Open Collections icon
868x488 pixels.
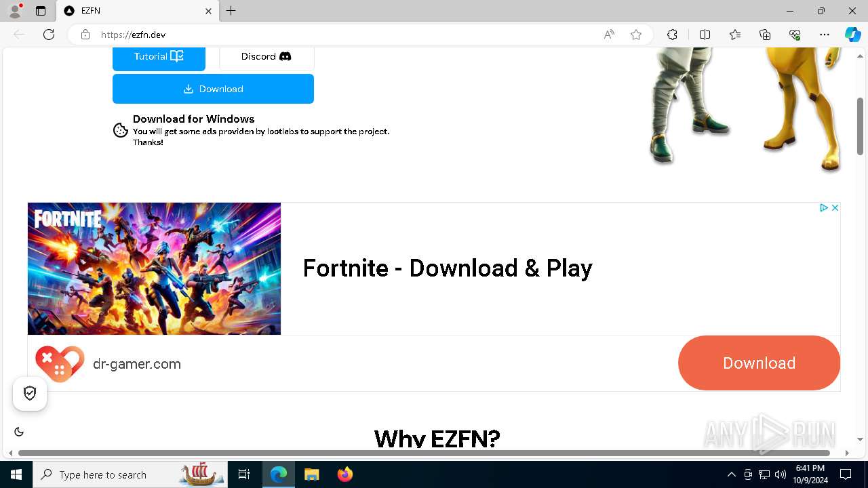(765, 35)
